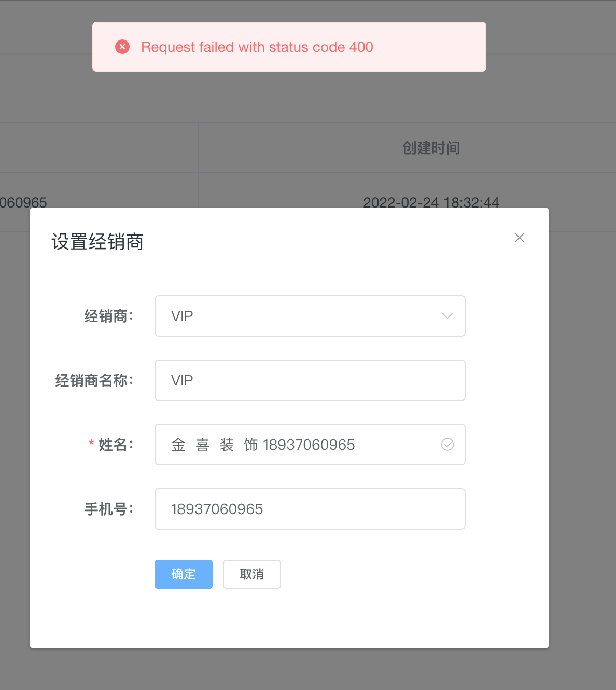Viewport: 616px width, 690px height.
Task: Click the 经销商: field label
Action: (109, 316)
